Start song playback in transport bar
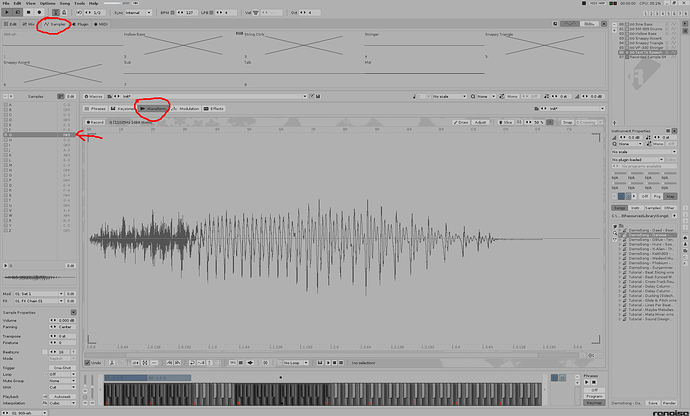 [7, 13]
